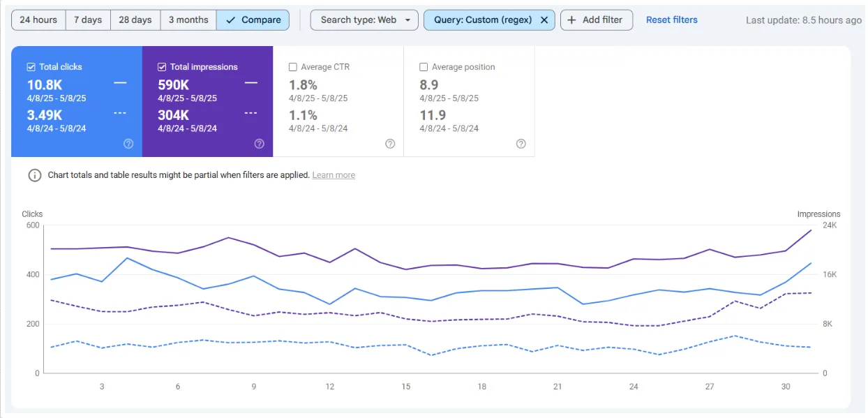The height and width of the screenshot is (418, 868).
Task: Open the help tooltip on Average position card
Action: [x=521, y=144]
